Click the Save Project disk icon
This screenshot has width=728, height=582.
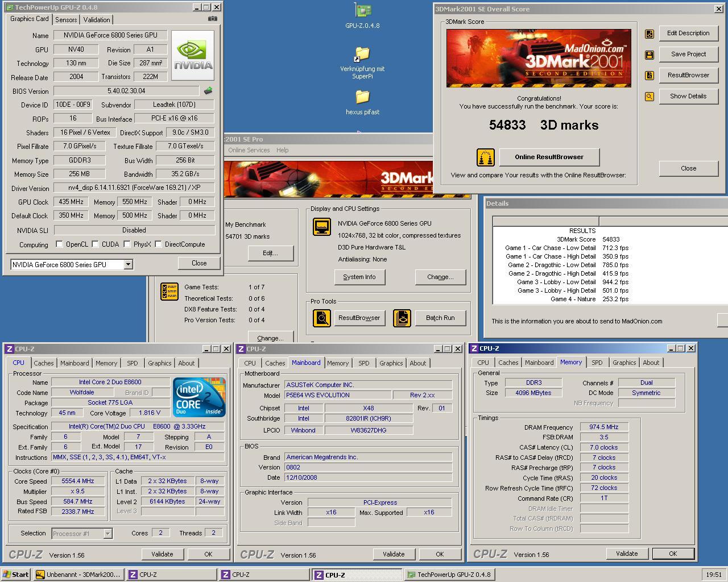coord(650,55)
